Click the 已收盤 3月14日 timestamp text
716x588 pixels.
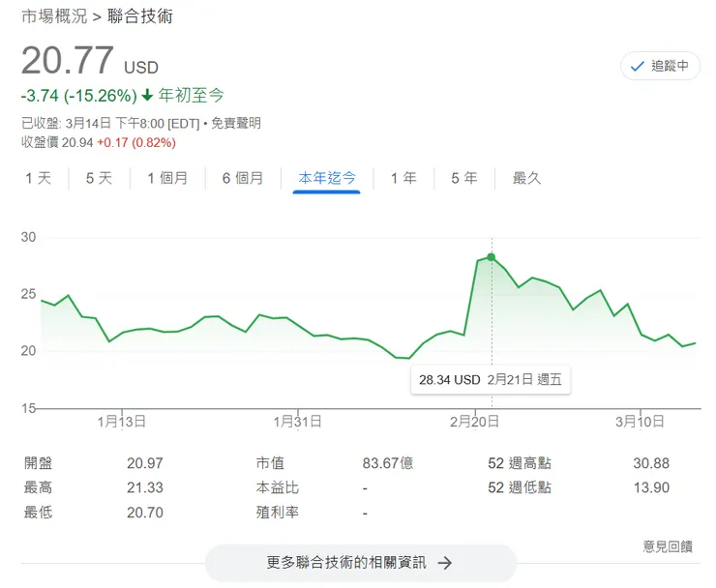[x=110, y=123]
